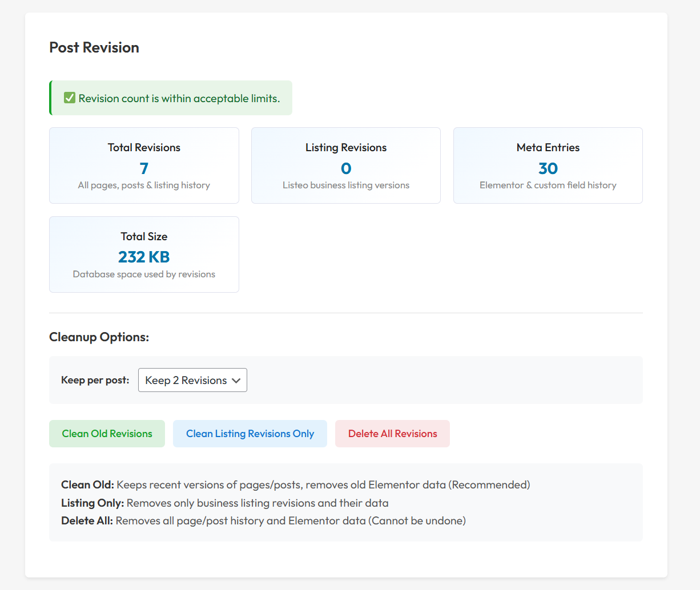Click the green checkmark icon in the notice
Image resolution: width=700 pixels, height=590 pixels.
70,98
